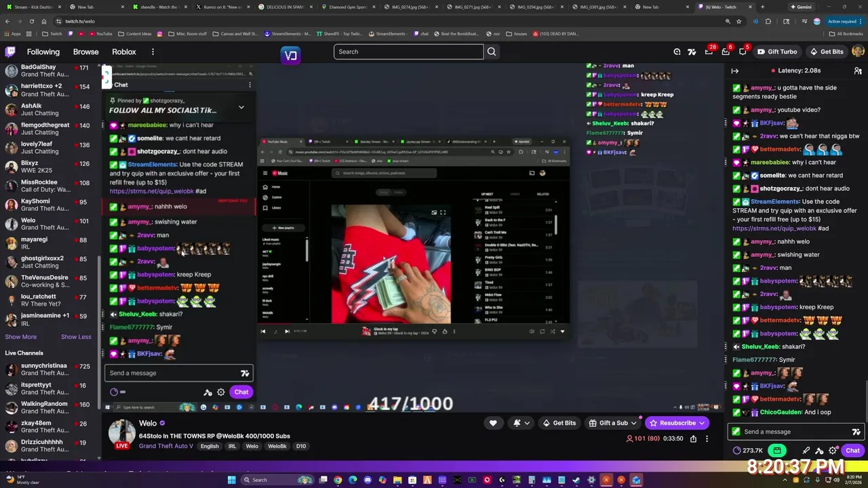
Task: Click Get Bits in top navigation
Action: tap(827, 52)
